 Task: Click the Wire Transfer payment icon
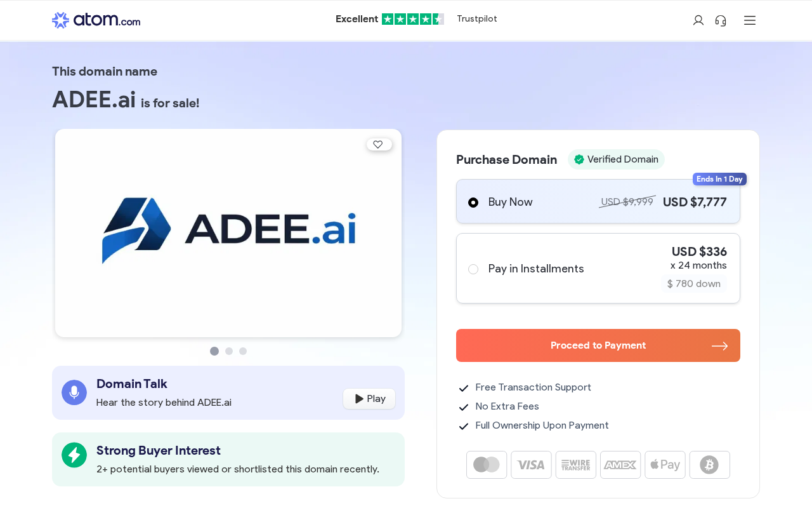576,465
